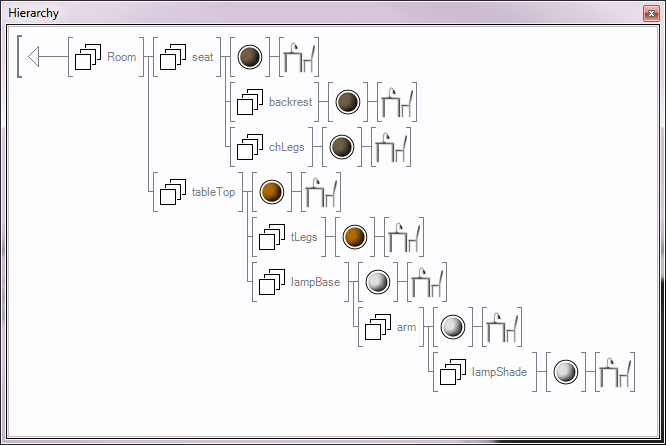Select the lampBase node label
Viewport: 666px width, 445px height.
[314, 282]
